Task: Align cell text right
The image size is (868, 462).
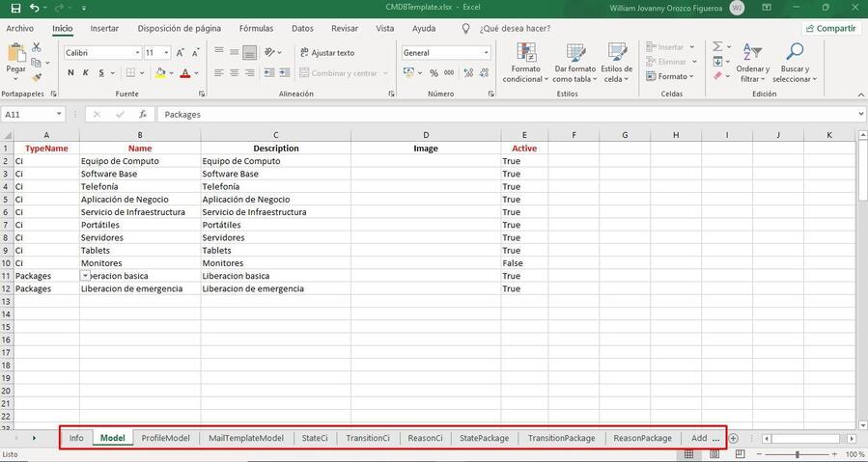Action: pos(250,72)
